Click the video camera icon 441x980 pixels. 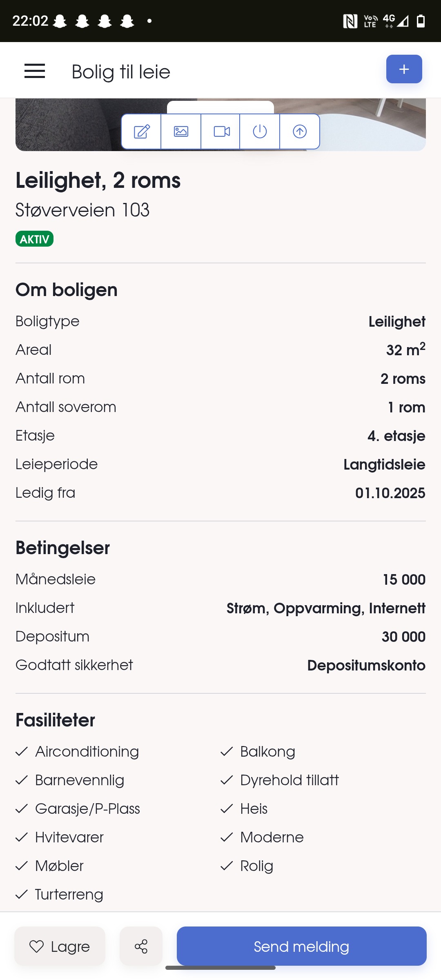tap(221, 131)
